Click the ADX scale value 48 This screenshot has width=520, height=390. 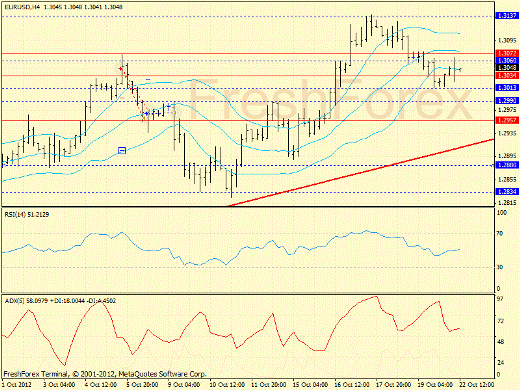(500, 342)
